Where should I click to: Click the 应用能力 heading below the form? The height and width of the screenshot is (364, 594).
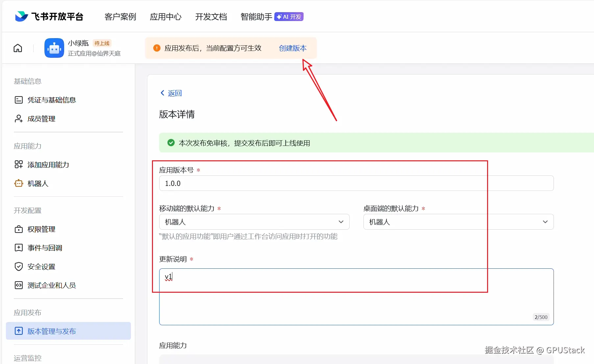click(x=173, y=345)
